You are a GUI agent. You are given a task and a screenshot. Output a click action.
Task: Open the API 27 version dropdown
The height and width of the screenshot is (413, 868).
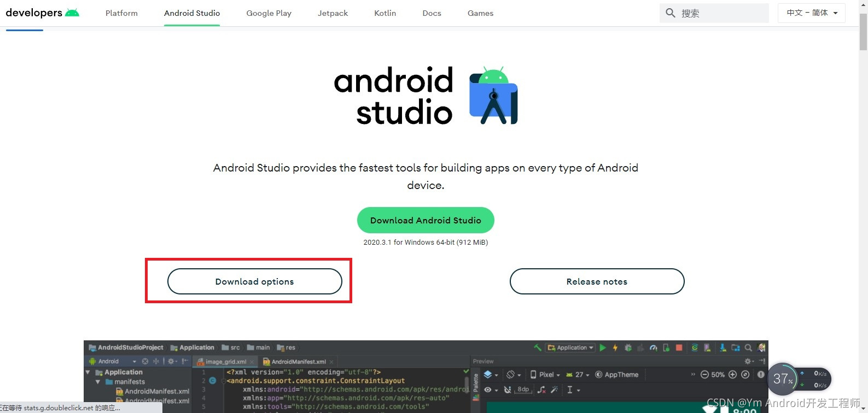578,375
